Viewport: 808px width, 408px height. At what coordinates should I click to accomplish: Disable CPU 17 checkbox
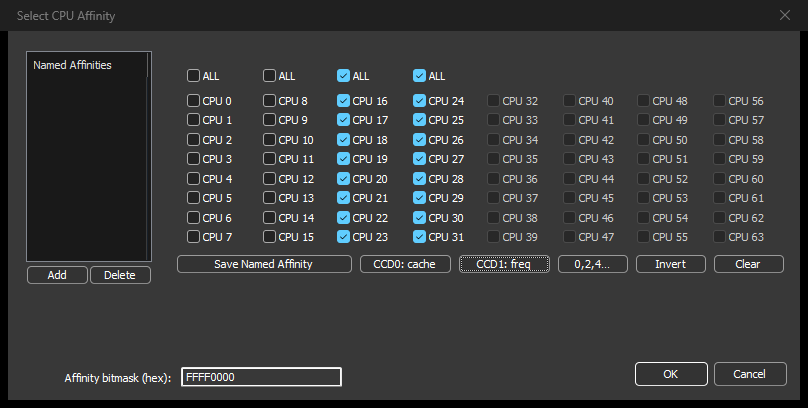(343, 120)
